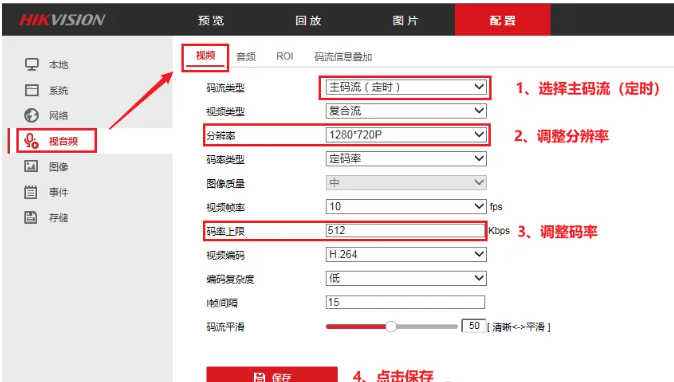Click the disabled 图像质量 dropdown
The image size is (674, 382).
pos(406,183)
